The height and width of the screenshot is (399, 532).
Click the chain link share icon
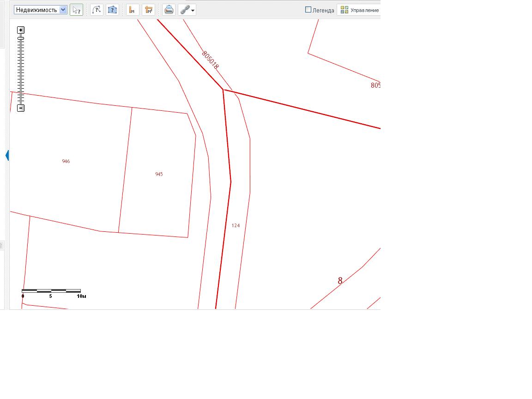[184, 10]
